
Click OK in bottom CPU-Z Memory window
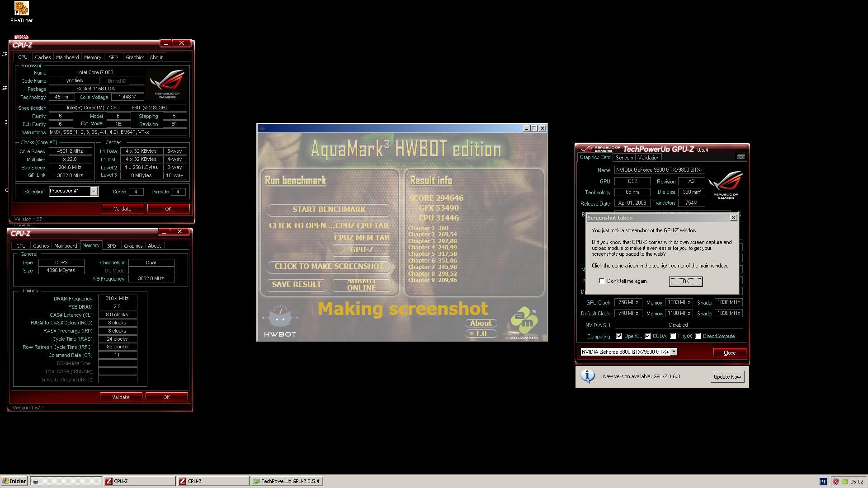click(x=166, y=397)
